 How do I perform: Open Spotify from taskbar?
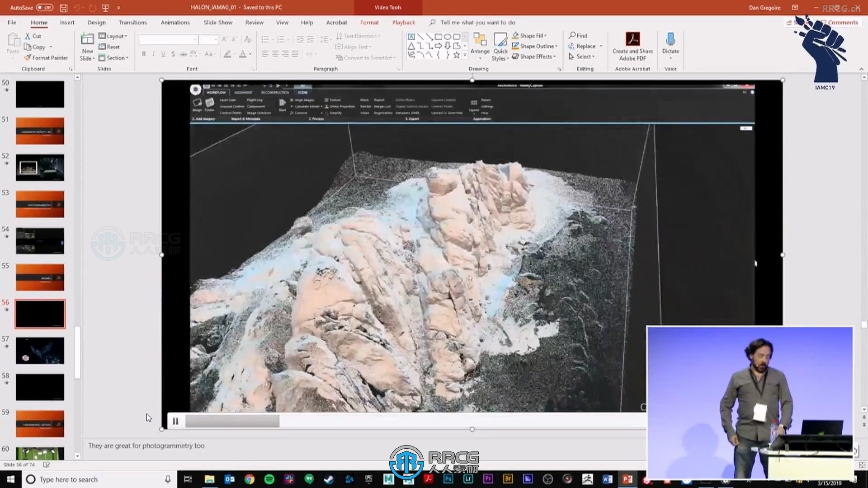(x=269, y=479)
